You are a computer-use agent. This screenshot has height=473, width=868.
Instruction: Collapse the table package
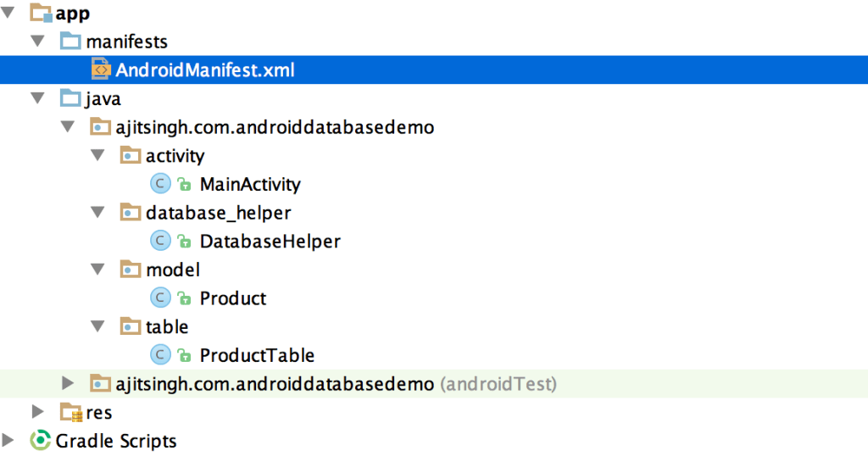98,326
